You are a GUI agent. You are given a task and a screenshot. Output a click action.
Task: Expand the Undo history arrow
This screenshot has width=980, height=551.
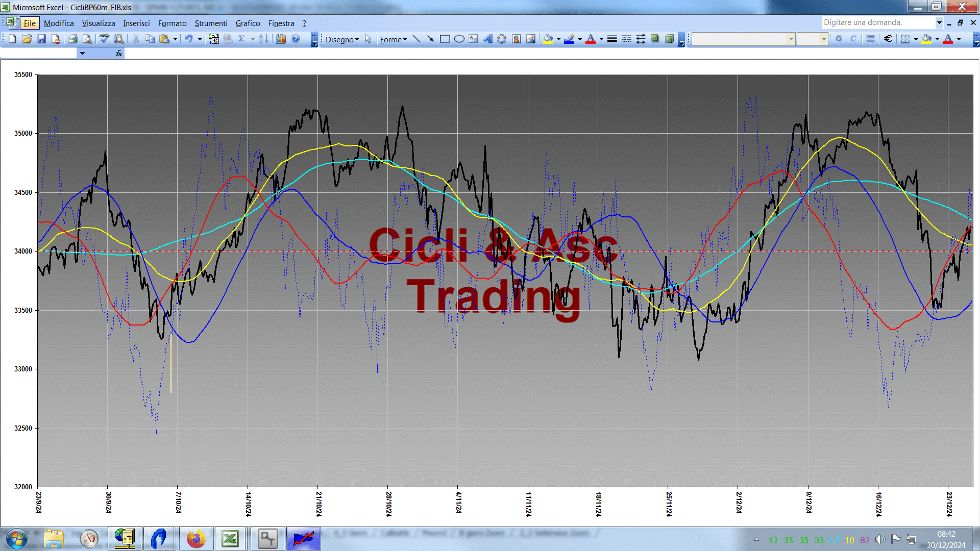[x=200, y=39]
